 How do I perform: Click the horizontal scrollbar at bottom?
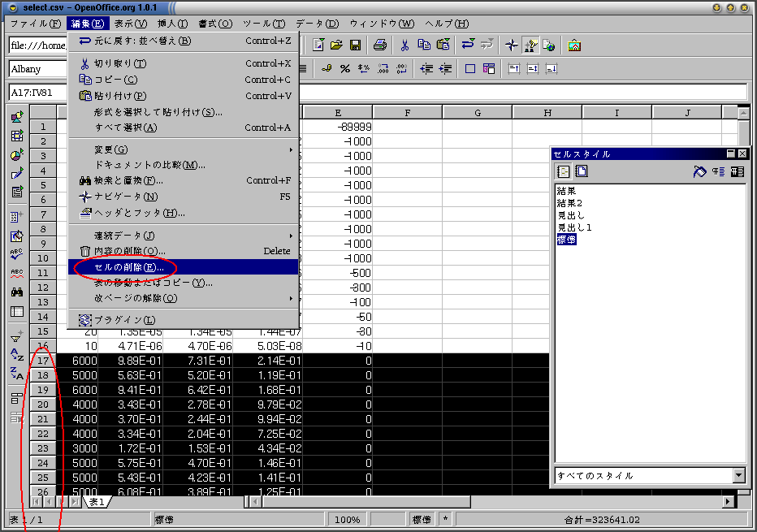click(487, 502)
